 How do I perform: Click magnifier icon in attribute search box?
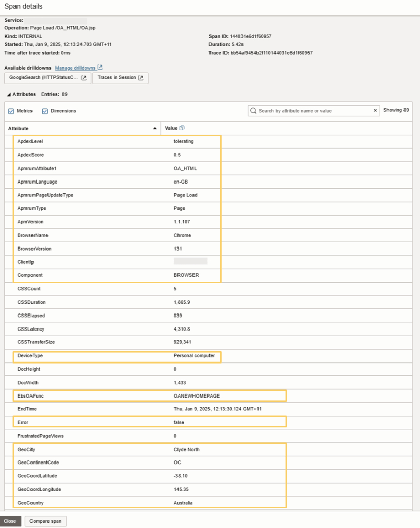pos(253,110)
